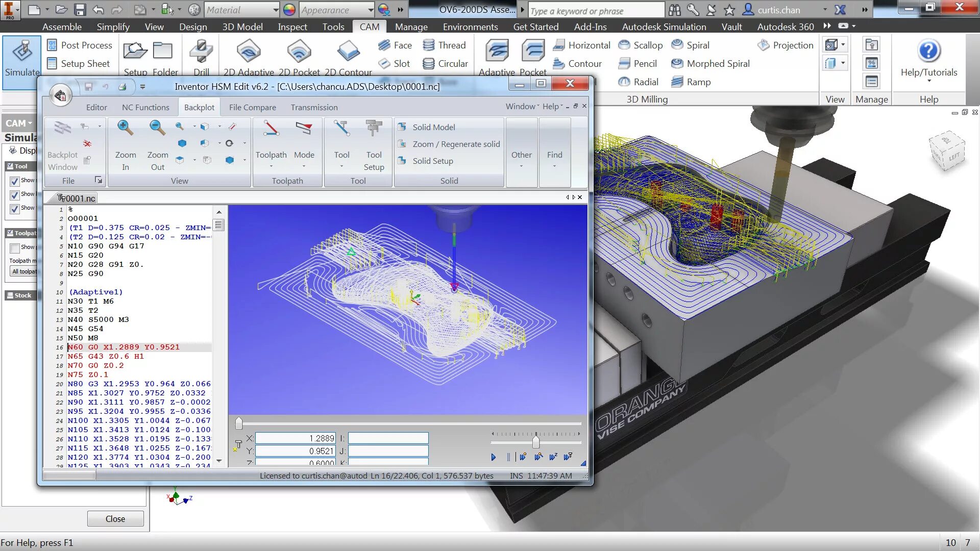
Task: Toggle the Stock section checkbox
Action: (10, 295)
